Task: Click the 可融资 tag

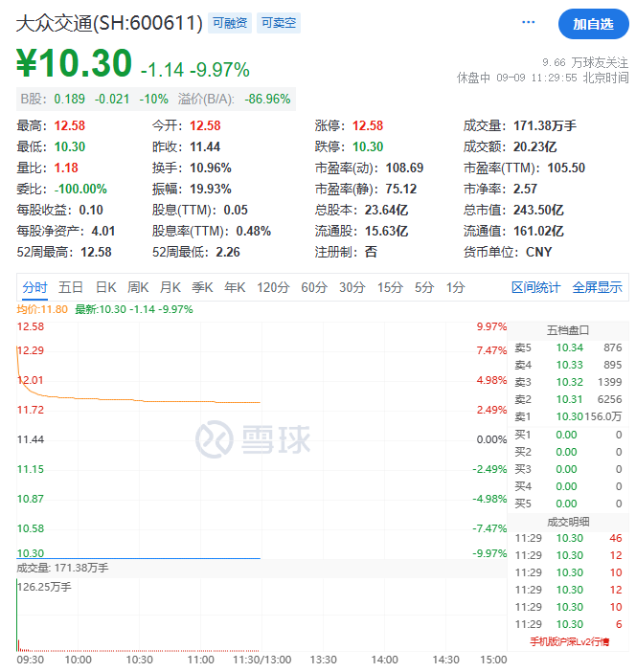Action: (x=229, y=23)
